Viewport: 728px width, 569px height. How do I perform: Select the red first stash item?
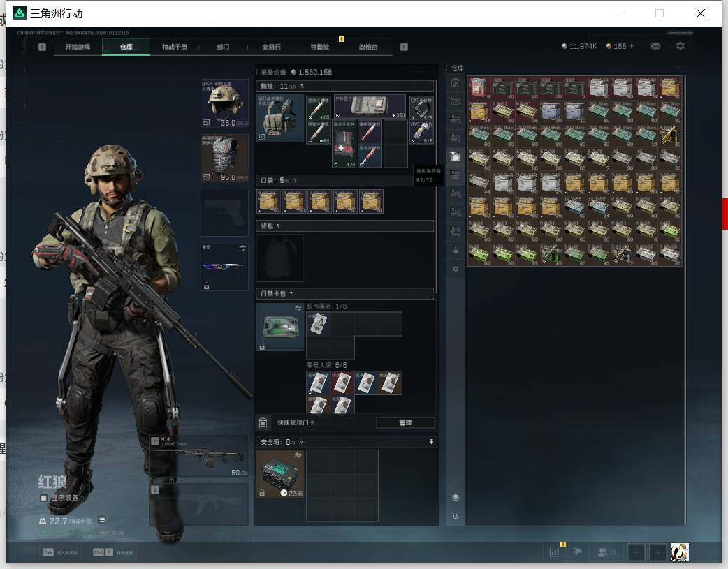[x=479, y=88]
